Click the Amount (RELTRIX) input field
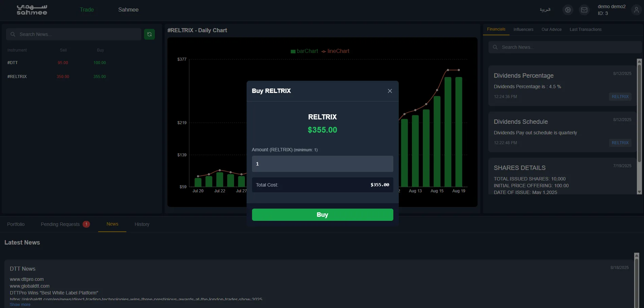Image resolution: width=644 pixels, height=308 pixels. pyautogui.click(x=322, y=164)
